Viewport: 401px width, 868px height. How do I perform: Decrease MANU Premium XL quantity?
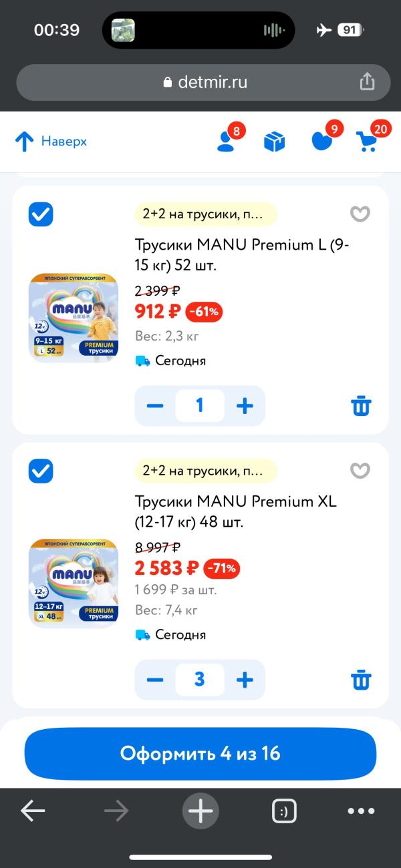(x=155, y=680)
